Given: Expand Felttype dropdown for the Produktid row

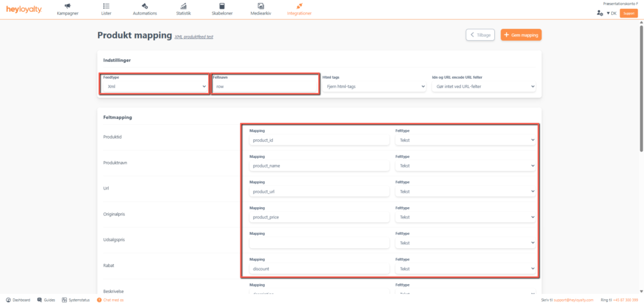Looking at the screenshot, I should pos(465,140).
